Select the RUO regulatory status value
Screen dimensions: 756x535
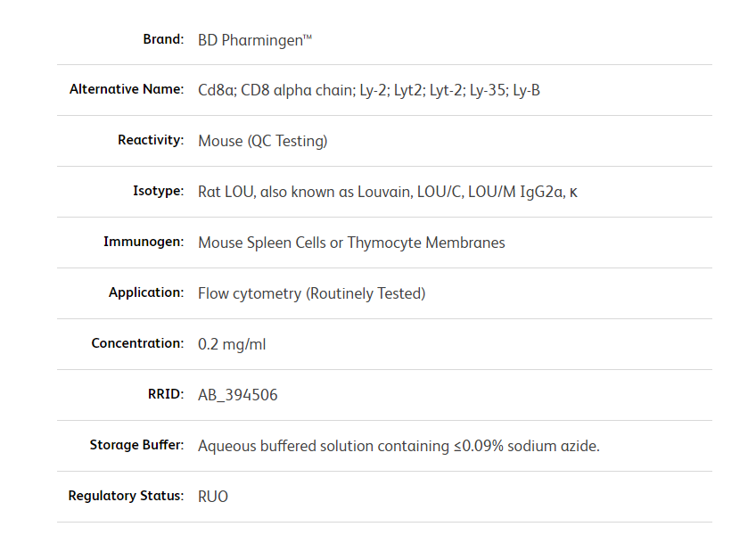(x=213, y=497)
